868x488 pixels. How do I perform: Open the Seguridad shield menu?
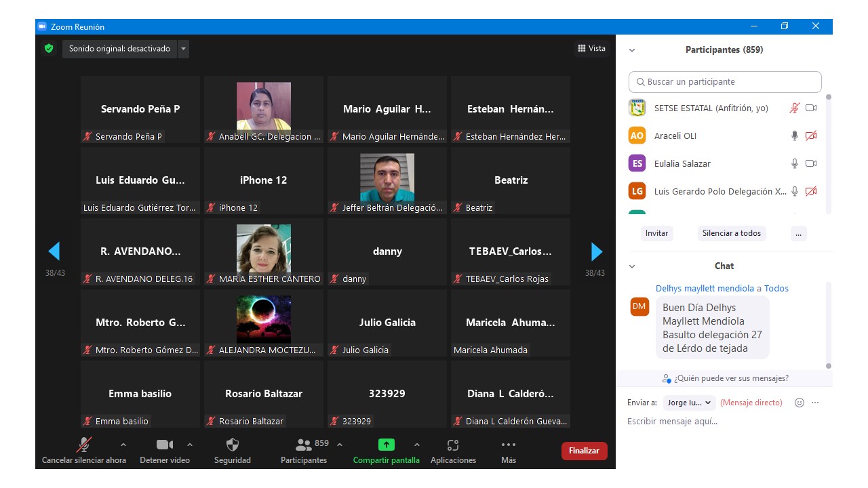click(x=233, y=451)
